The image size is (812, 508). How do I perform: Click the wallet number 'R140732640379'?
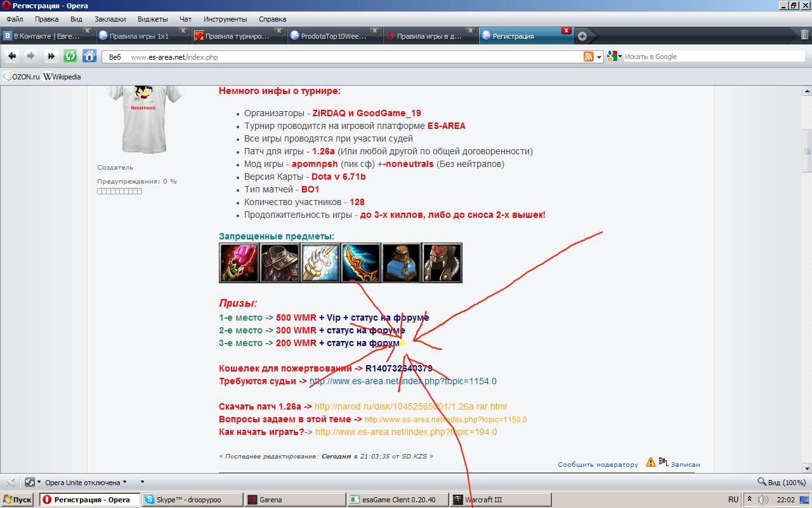399,368
